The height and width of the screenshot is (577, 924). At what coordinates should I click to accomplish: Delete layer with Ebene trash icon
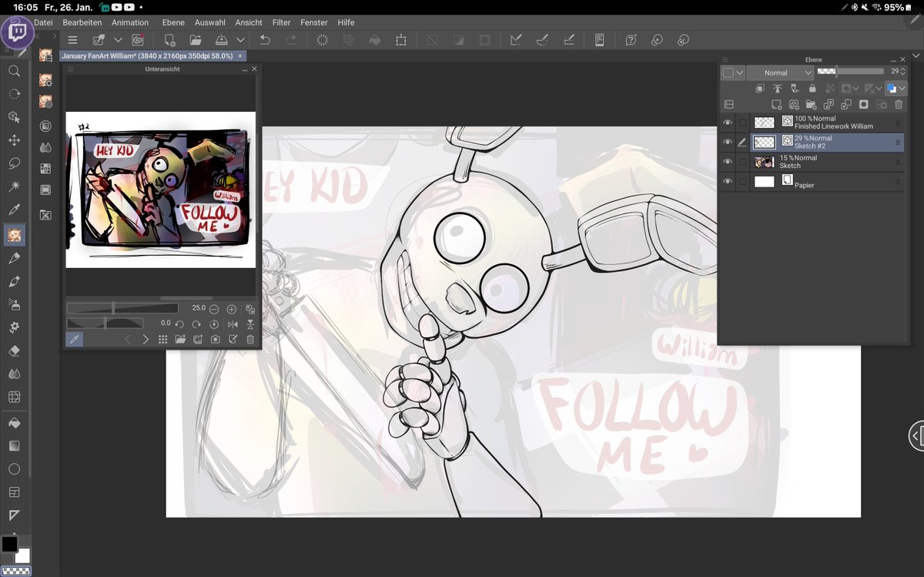[899, 105]
